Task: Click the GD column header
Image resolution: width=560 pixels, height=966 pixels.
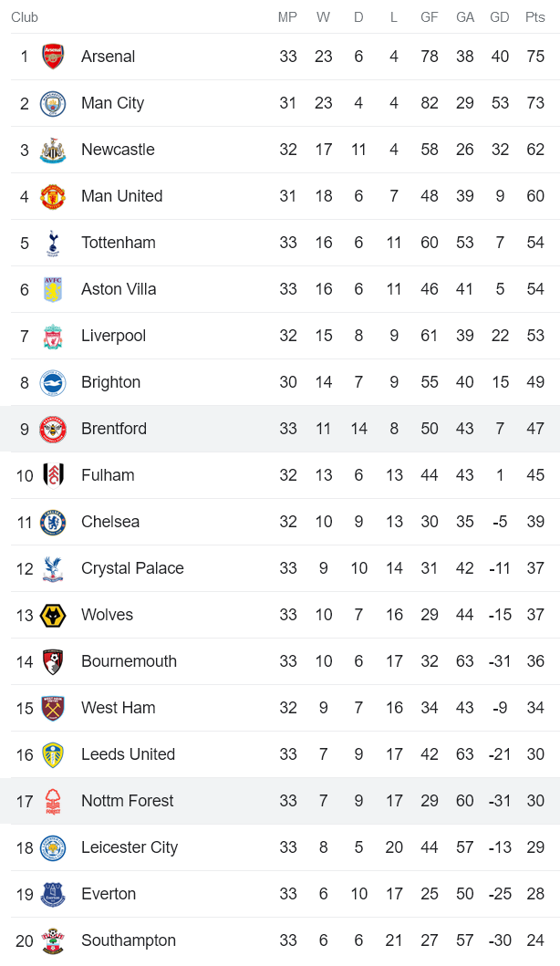Action: 500,17
